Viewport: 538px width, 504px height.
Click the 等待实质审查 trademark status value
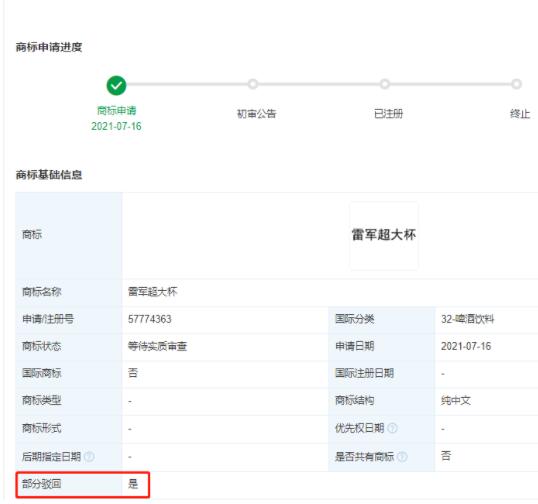click(x=157, y=346)
